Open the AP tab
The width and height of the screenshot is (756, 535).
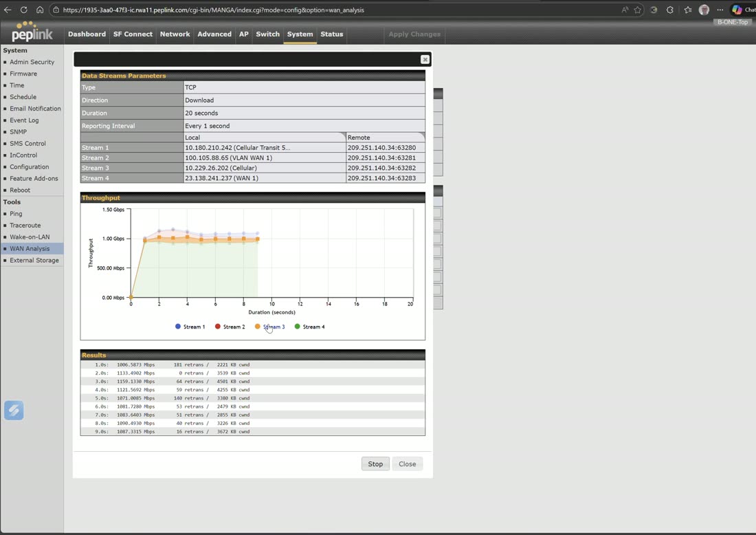pos(244,34)
